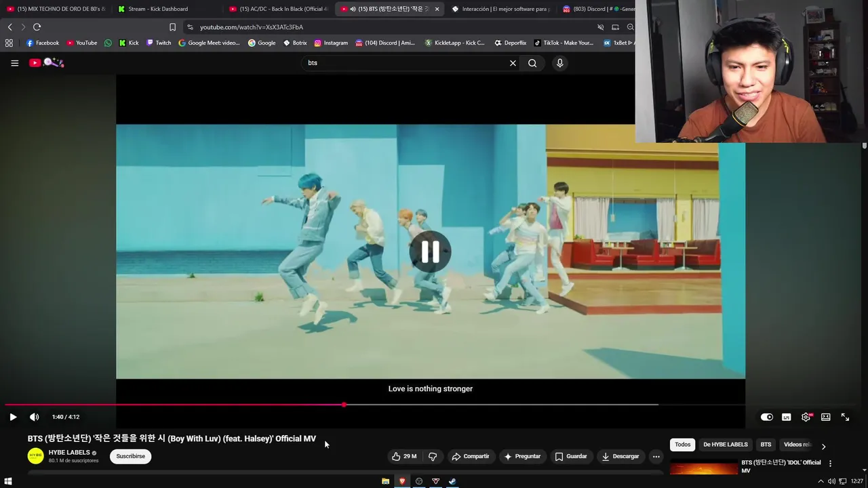Screen dimensions: 868x488
Task: Run search with the magnifier button
Action: pos(532,63)
